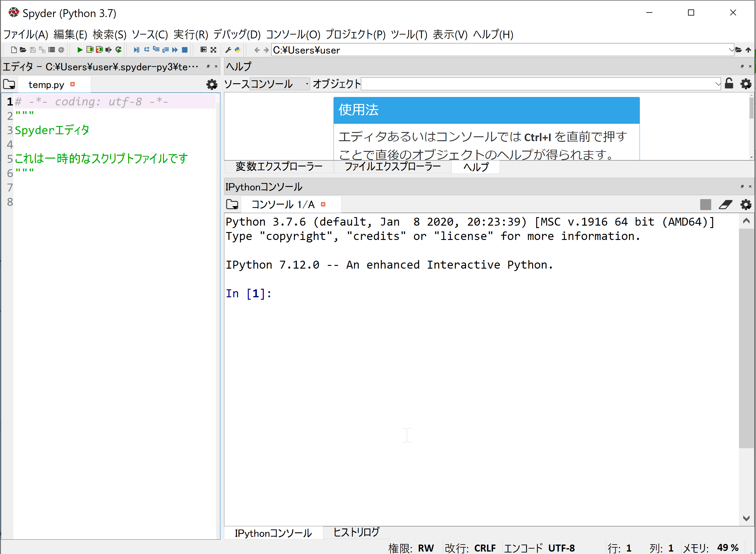Open 検索(S) menu

point(110,34)
